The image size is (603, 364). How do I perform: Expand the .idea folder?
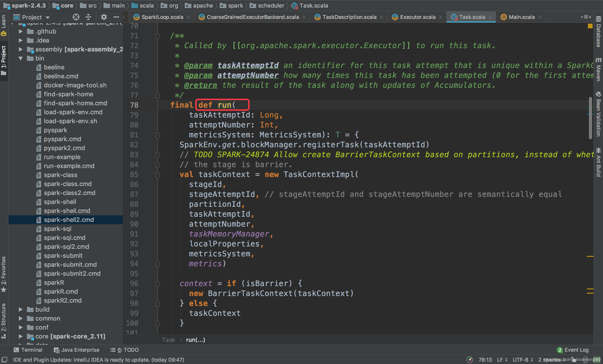click(21, 40)
